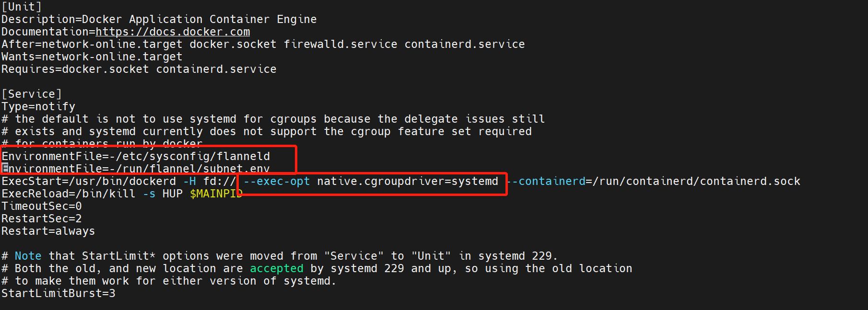The width and height of the screenshot is (868, 310).
Task: Click the /run/flannel/subnet.env EnvironmentFile line
Action: (136, 169)
